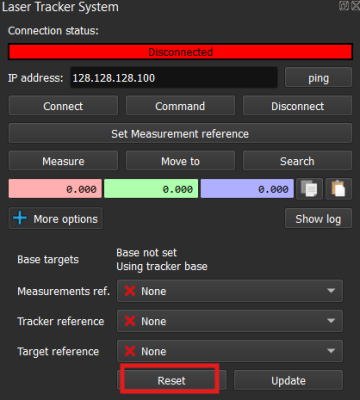Click the 'Using tracker base' text
This screenshot has height=400, width=360.
click(162, 266)
